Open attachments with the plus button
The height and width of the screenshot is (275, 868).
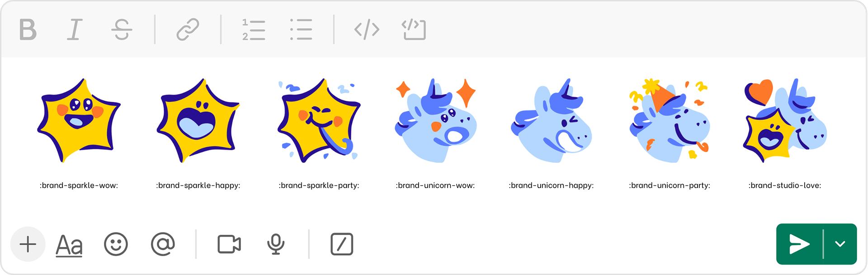tap(28, 244)
